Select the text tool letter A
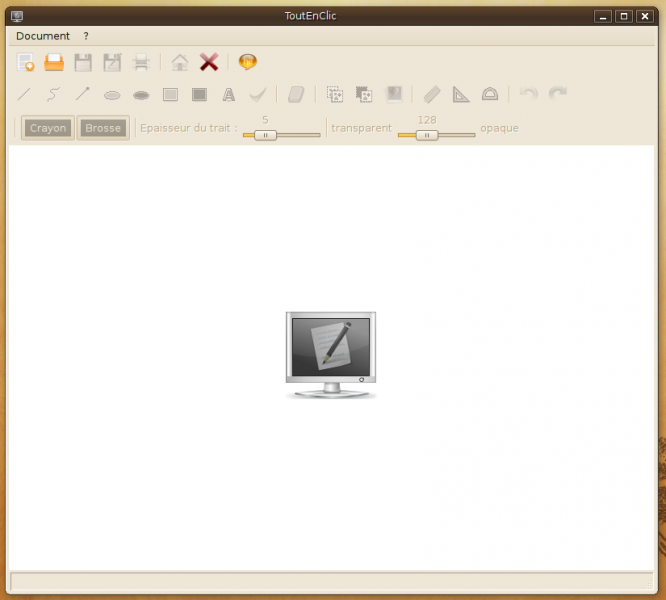Viewport: 666px width, 600px height. click(x=229, y=94)
